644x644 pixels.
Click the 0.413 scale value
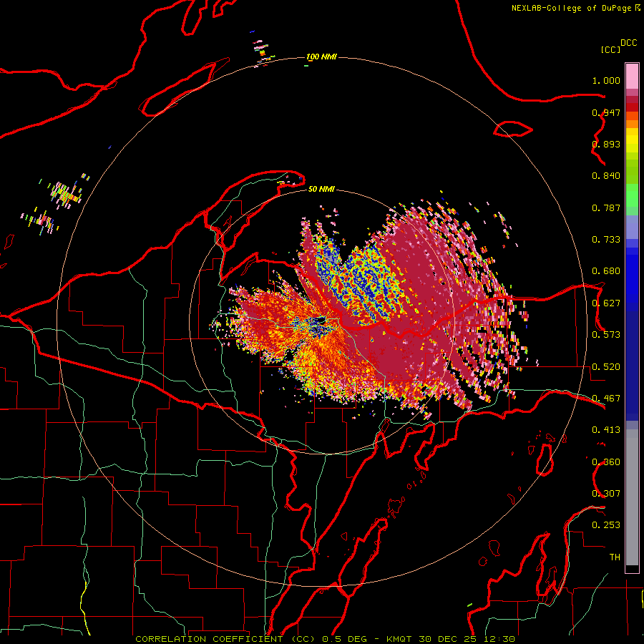pyautogui.click(x=606, y=430)
